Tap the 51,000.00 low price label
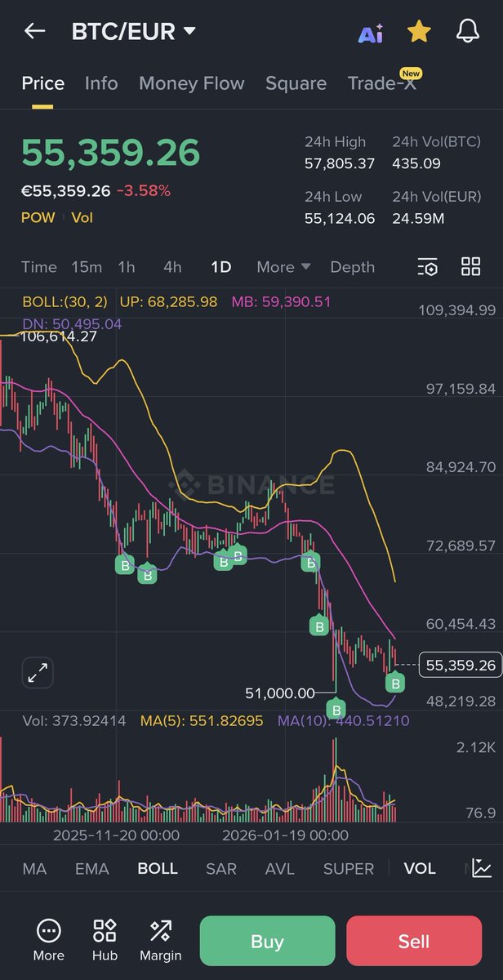503x980 pixels. tap(280, 693)
